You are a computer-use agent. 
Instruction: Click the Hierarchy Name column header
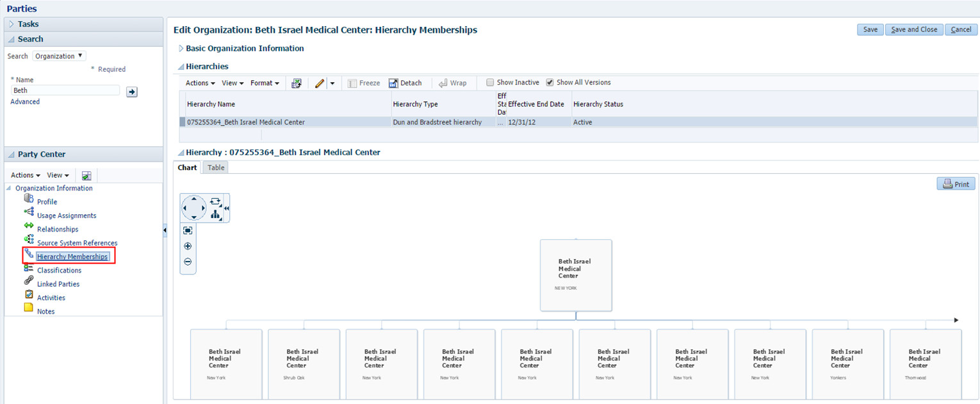289,104
